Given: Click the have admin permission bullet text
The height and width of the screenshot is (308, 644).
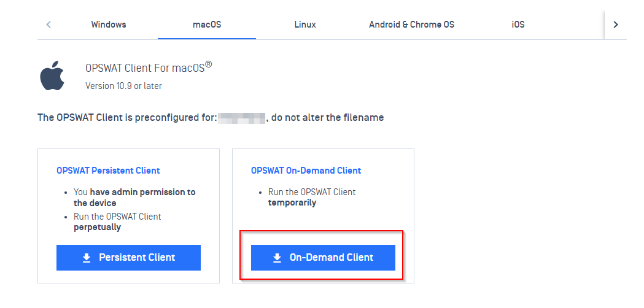Looking at the screenshot, I should click(134, 198).
